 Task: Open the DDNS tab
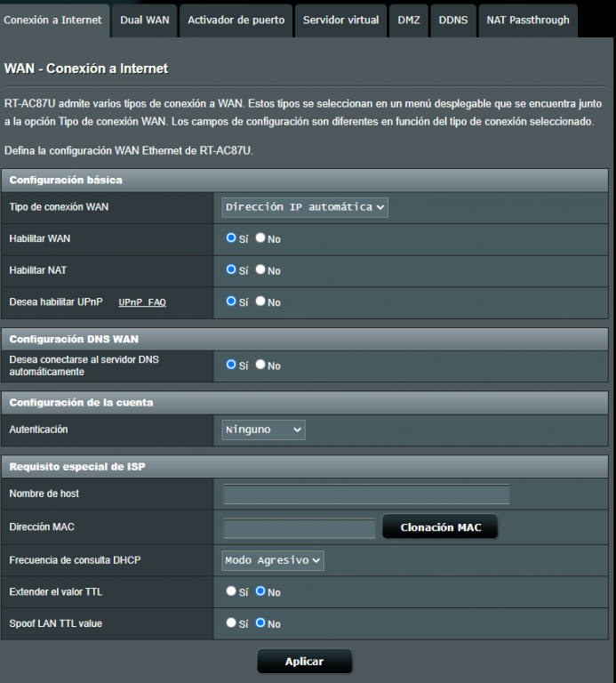coord(453,20)
